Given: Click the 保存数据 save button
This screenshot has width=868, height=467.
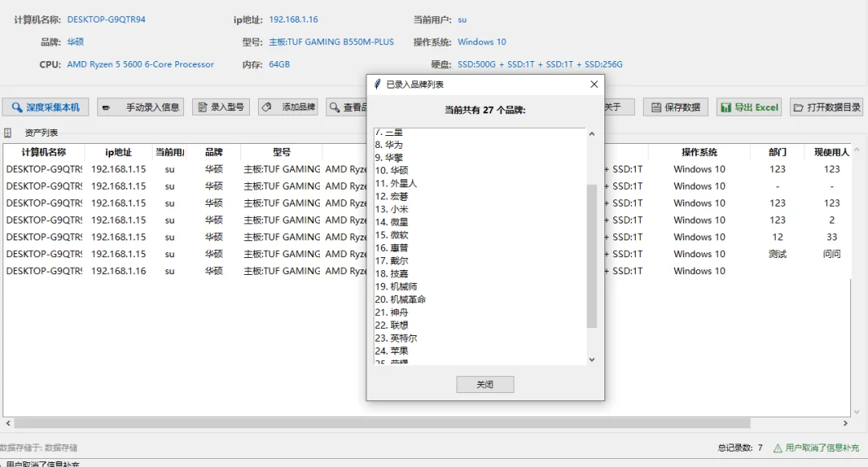Looking at the screenshot, I should (x=676, y=108).
